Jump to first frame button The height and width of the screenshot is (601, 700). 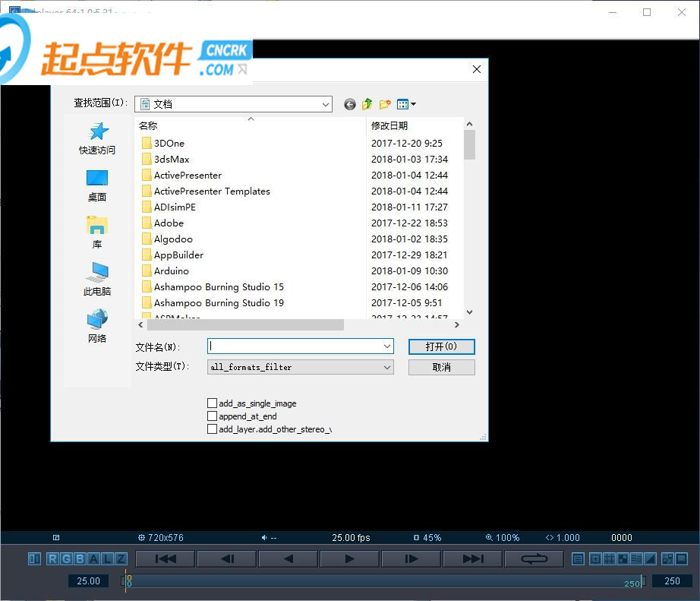[166, 558]
